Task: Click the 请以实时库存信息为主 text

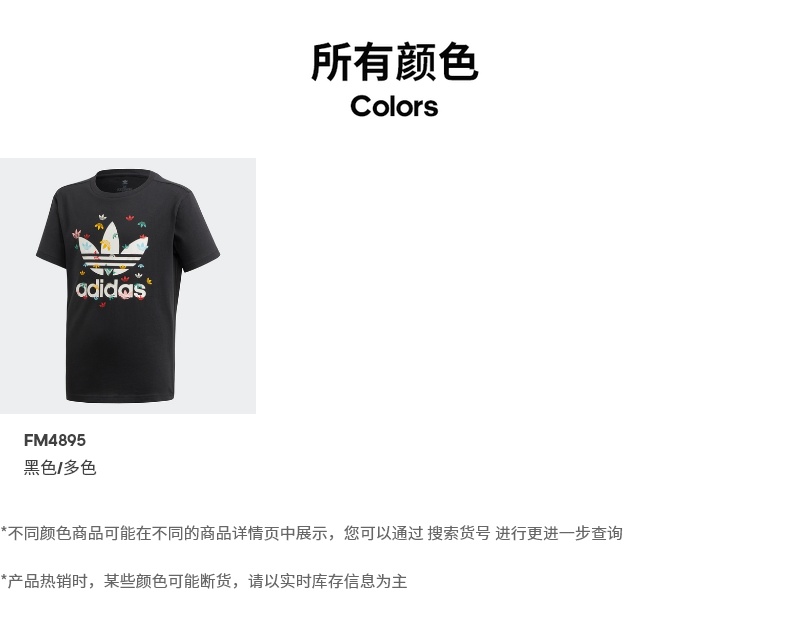Action: pyautogui.click(x=327, y=581)
